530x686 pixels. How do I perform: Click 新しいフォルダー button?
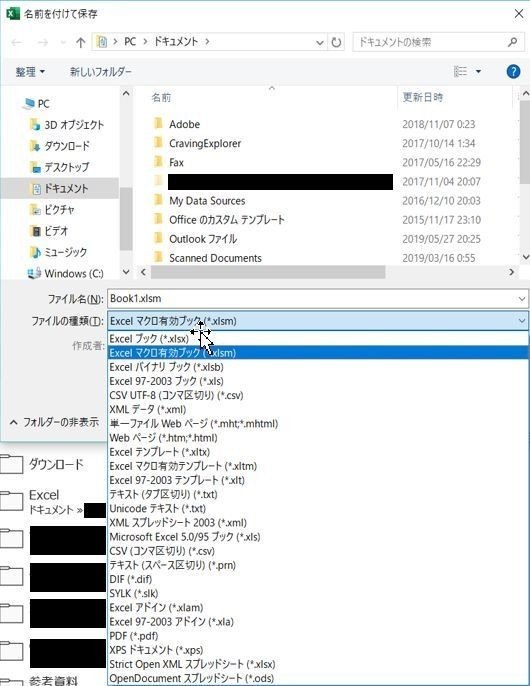coord(101,72)
